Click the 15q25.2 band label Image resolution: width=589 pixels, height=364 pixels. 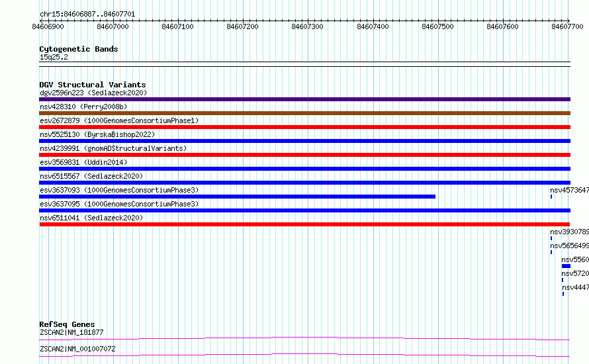pyautogui.click(x=54, y=58)
